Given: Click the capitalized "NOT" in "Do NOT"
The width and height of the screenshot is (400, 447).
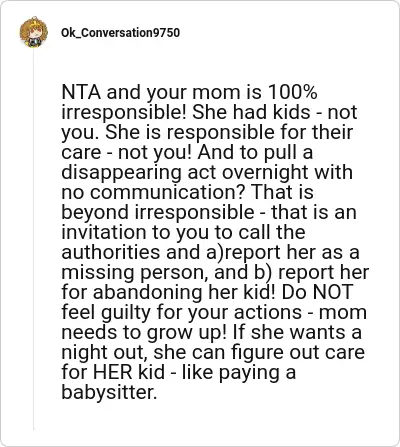Looking at the screenshot, I should coord(333,292).
